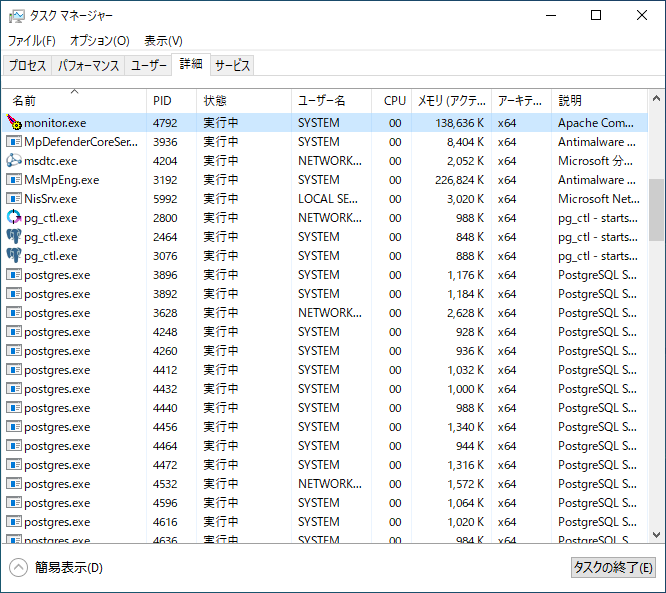Sort by the ユーザー名 column header
This screenshot has width=666, height=593.
click(x=331, y=101)
